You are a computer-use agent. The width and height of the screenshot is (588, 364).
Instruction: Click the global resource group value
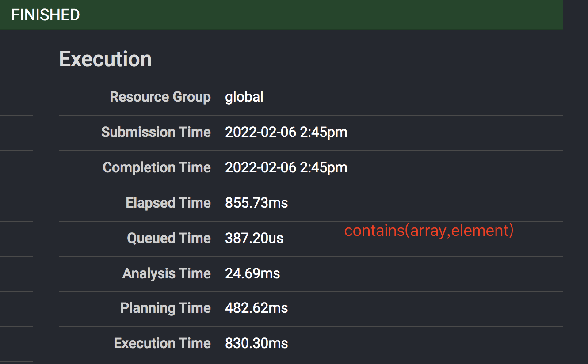pos(244,97)
